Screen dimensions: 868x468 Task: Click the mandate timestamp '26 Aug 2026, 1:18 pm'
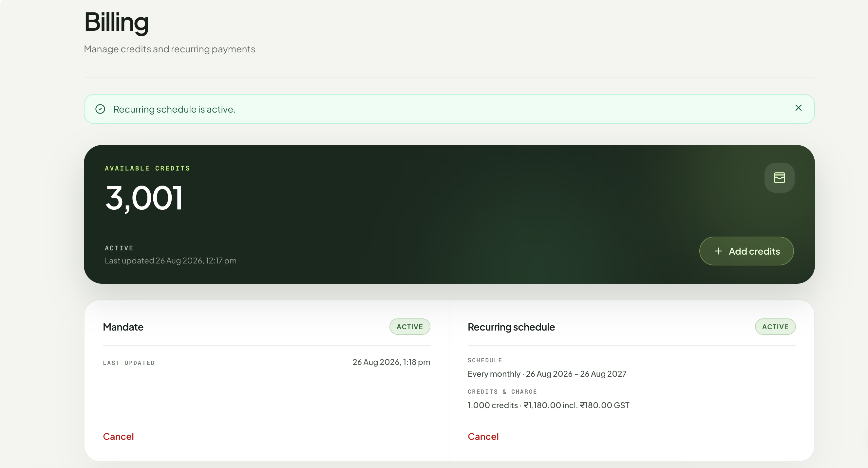coord(391,362)
